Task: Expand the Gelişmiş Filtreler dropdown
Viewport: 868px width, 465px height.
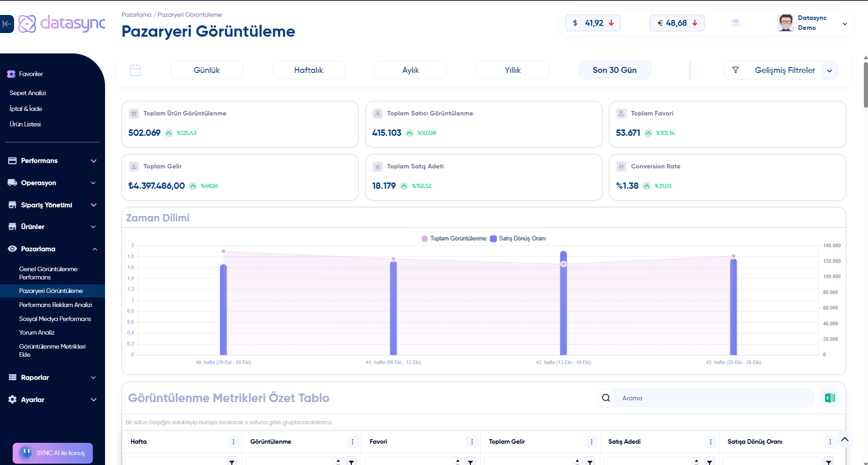Action: 829,71
